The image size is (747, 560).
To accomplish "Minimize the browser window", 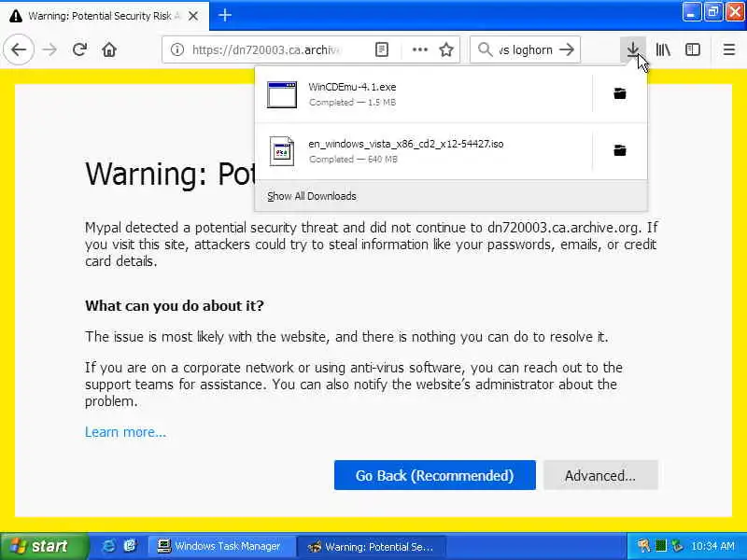I will pyautogui.click(x=691, y=12).
